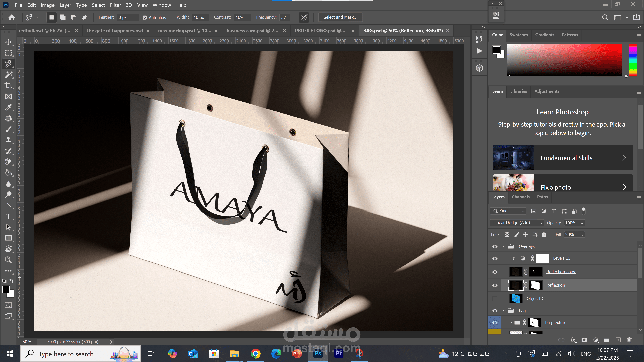Uncheck the Anti-alias checkbox
The image size is (644, 362).
point(145,17)
